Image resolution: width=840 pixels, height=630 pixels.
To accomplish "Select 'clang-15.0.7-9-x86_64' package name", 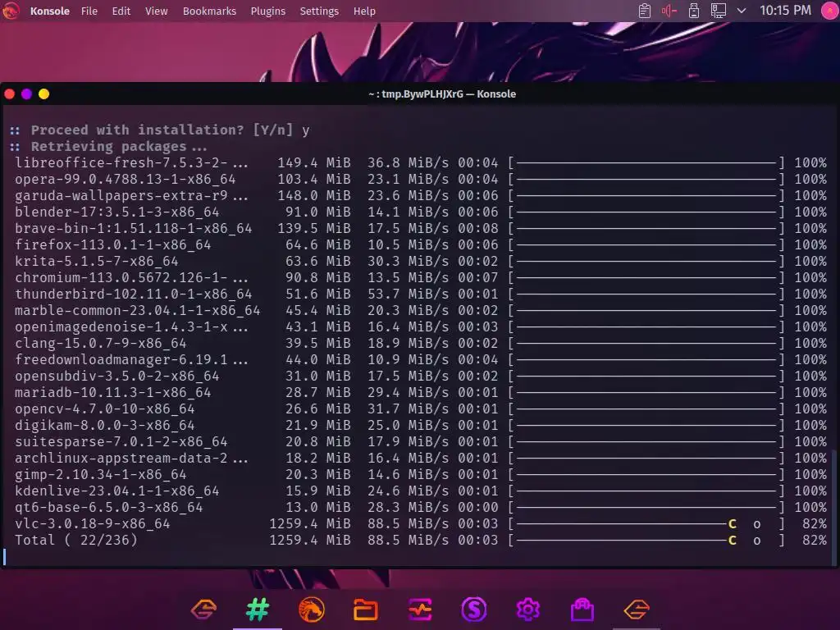I will click(100, 344).
